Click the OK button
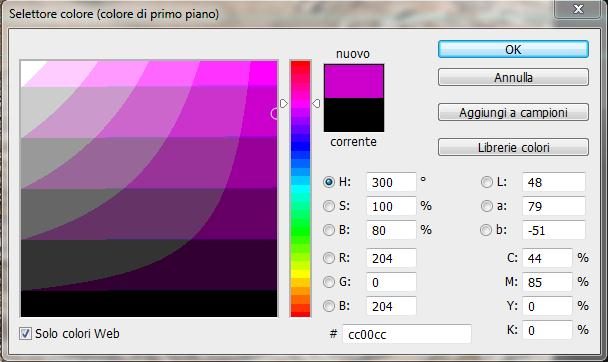Screen dimensions: 608x362 513,50
